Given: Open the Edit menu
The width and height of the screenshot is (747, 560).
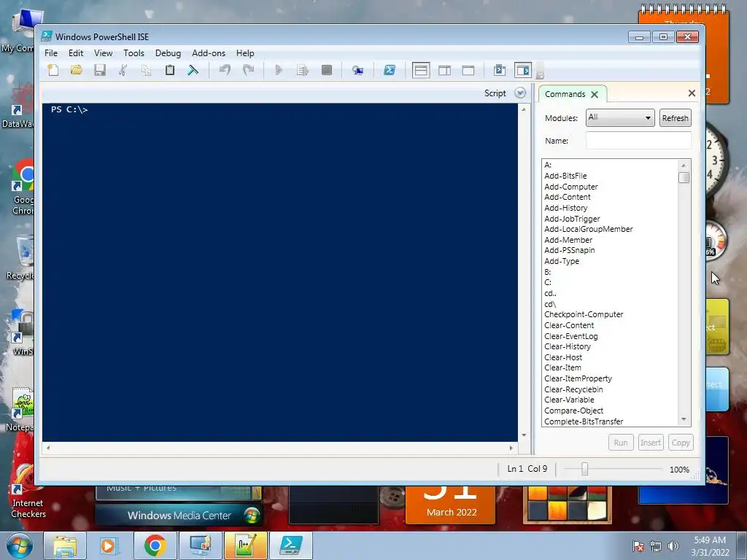Looking at the screenshot, I should [76, 52].
